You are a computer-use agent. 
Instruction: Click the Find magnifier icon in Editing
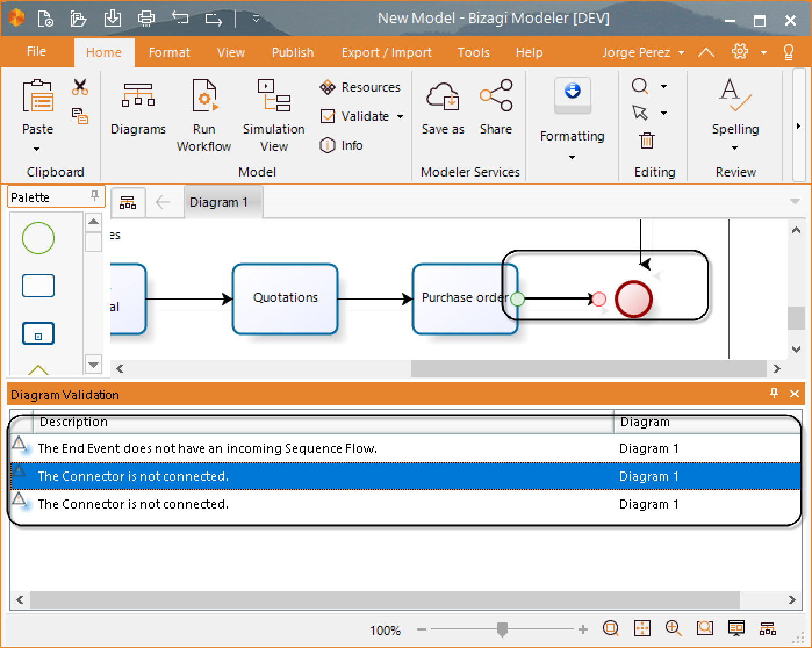[x=640, y=87]
